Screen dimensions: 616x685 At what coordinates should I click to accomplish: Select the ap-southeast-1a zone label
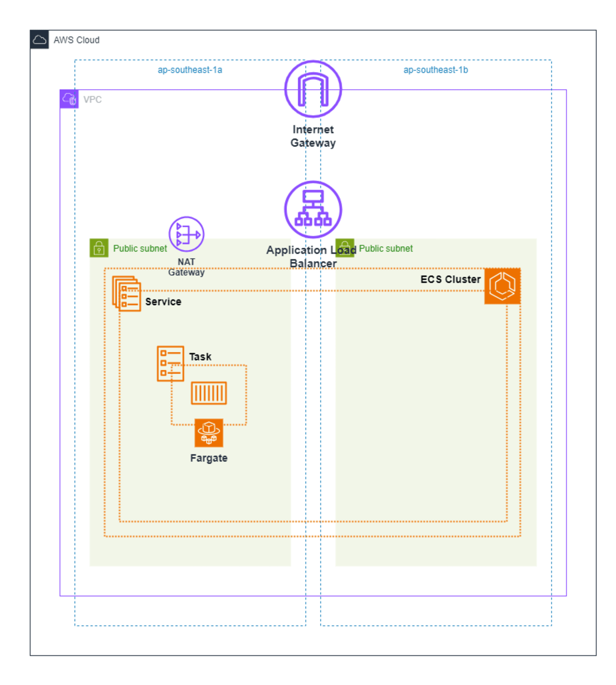190,70
